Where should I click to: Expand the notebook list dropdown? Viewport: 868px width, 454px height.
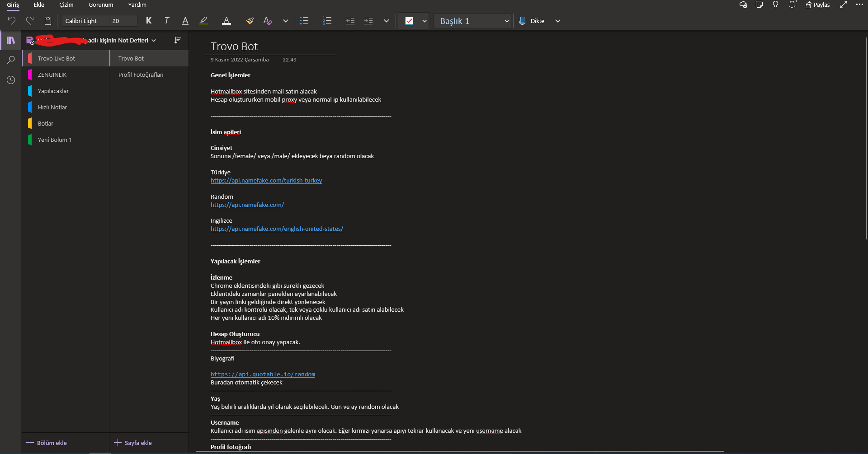click(x=154, y=41)
